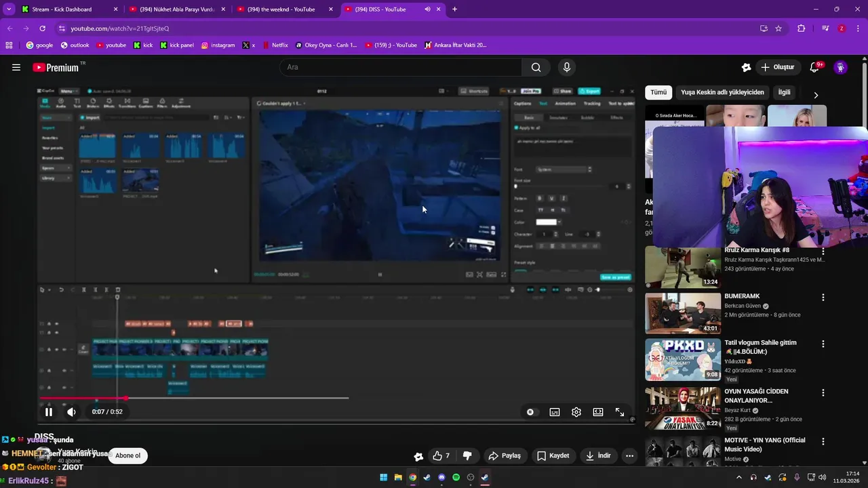Open the YouTube account avatar menu
The height and width of the screenshot is (488, 868).
pyautogui.click(x=841, y=67)
